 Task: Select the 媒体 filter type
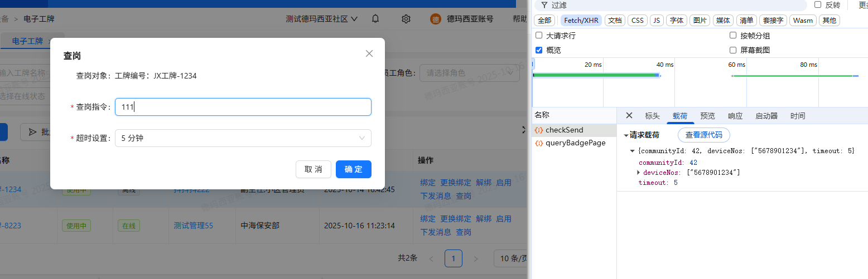(723, 21)
